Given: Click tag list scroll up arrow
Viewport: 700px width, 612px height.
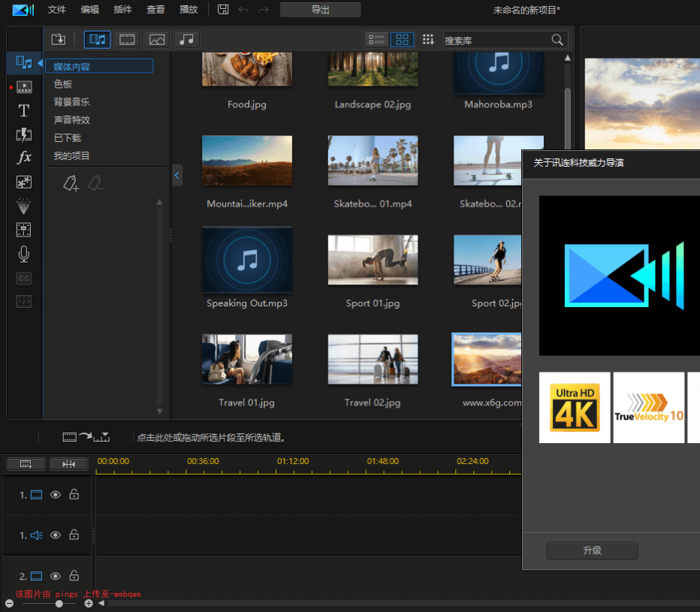Looking at the screenshot, I should pos(159,202).
